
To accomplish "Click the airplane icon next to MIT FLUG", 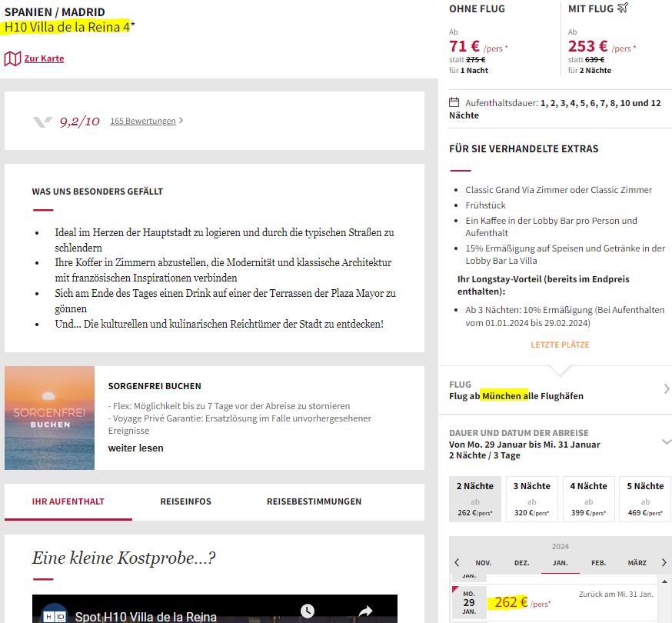I will tap(623, 8).
